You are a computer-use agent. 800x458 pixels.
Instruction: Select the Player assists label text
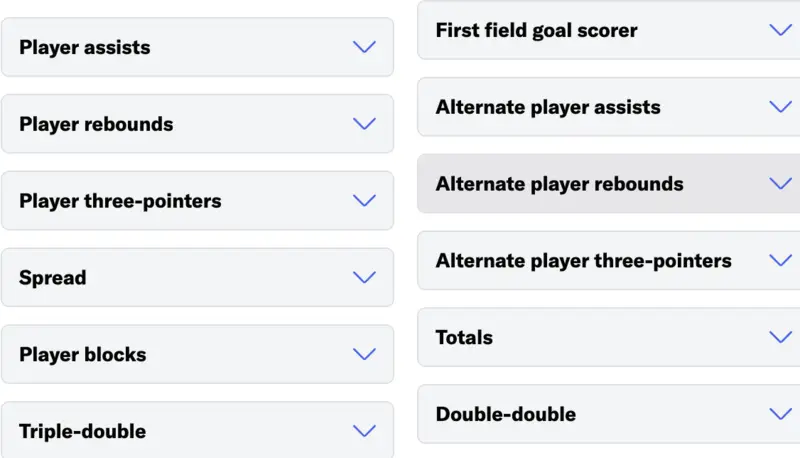point(85,47)
